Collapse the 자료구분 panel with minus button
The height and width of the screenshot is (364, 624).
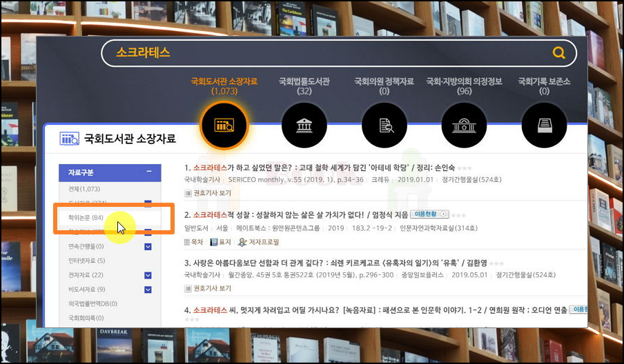tap(149, 172)
